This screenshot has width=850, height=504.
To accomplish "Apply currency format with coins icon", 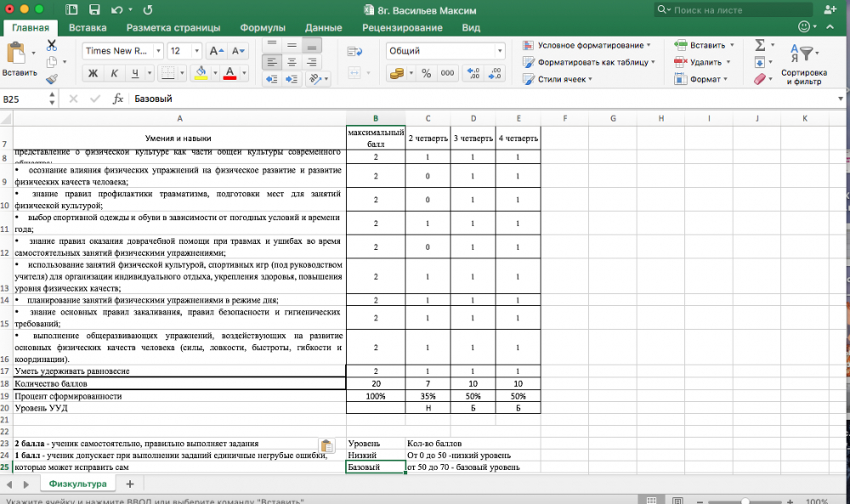I will (x=397, y=73).
